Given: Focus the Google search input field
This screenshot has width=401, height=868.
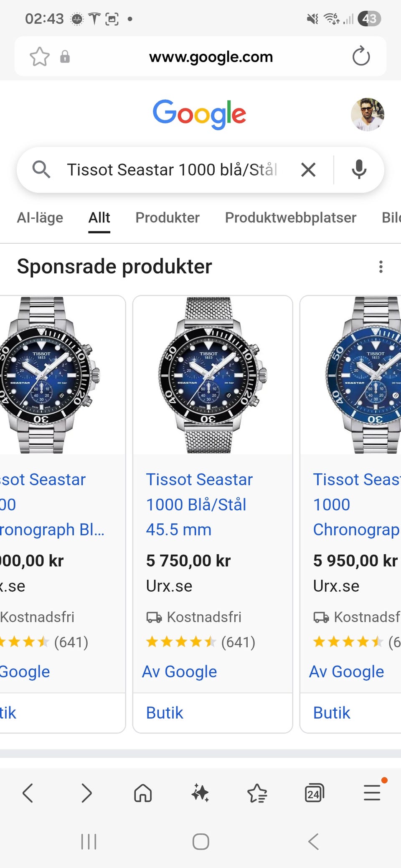Looking at the screenshot, I should tap(171, 170).
